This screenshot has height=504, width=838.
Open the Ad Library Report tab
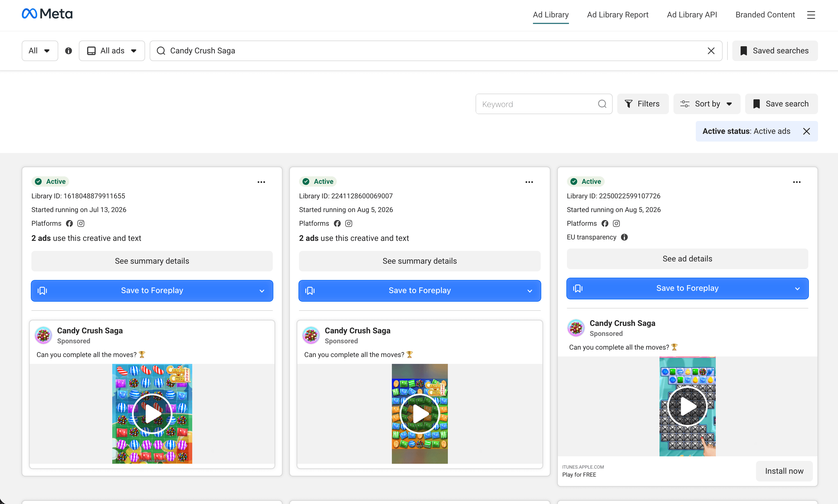click(x=618, y=15)
